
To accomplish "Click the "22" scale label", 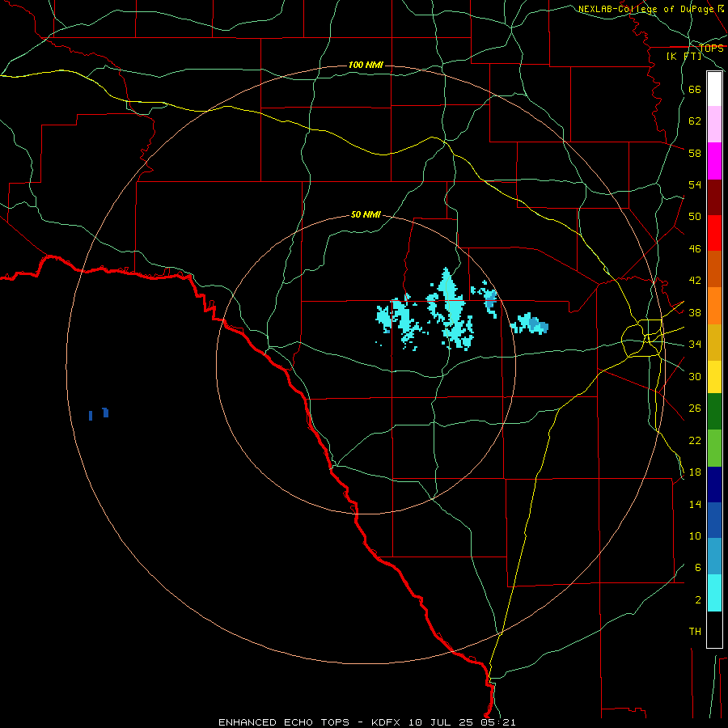I will (x=695, y=440).
